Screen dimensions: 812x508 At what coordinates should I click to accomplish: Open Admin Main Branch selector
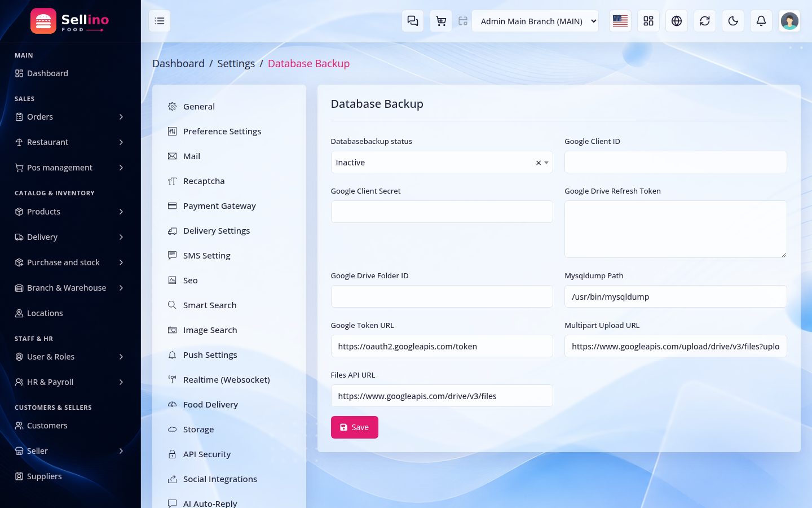tap(535, 21)
